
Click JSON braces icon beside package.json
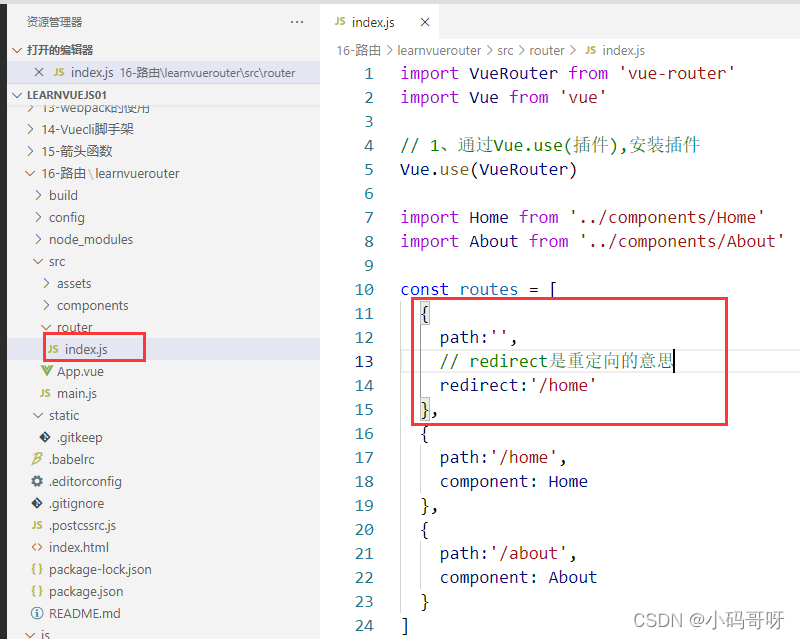click(x=37, y=591)
